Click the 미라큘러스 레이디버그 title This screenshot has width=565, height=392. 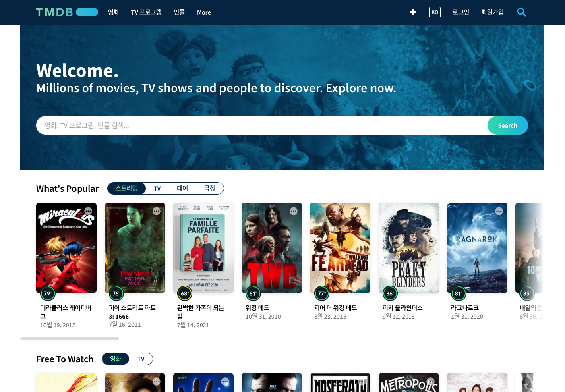[66, 312]
